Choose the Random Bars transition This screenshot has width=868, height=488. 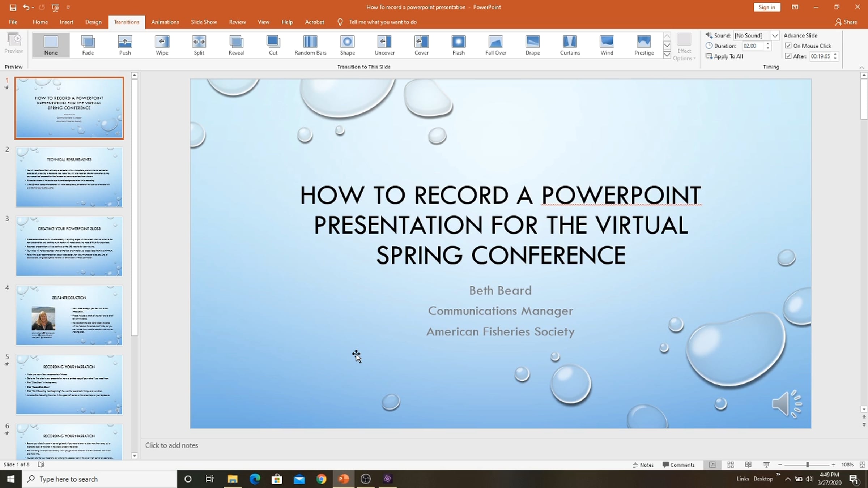(310, 45)
